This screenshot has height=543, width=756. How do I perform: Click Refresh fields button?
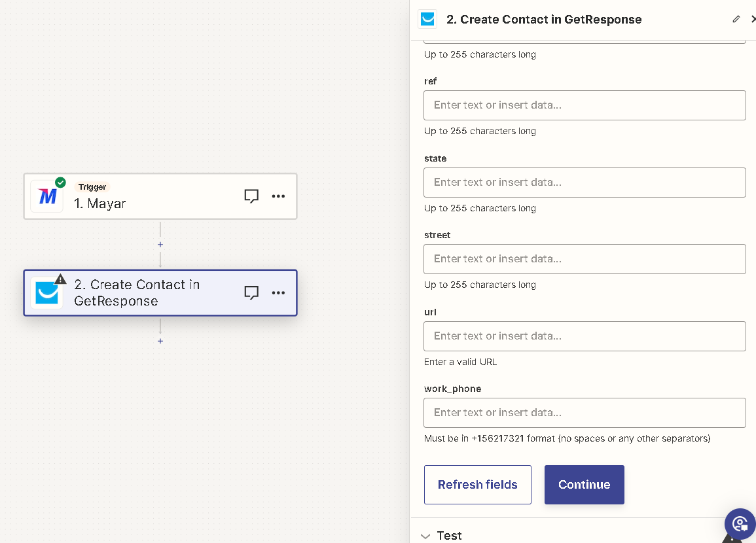click(478, 485)
